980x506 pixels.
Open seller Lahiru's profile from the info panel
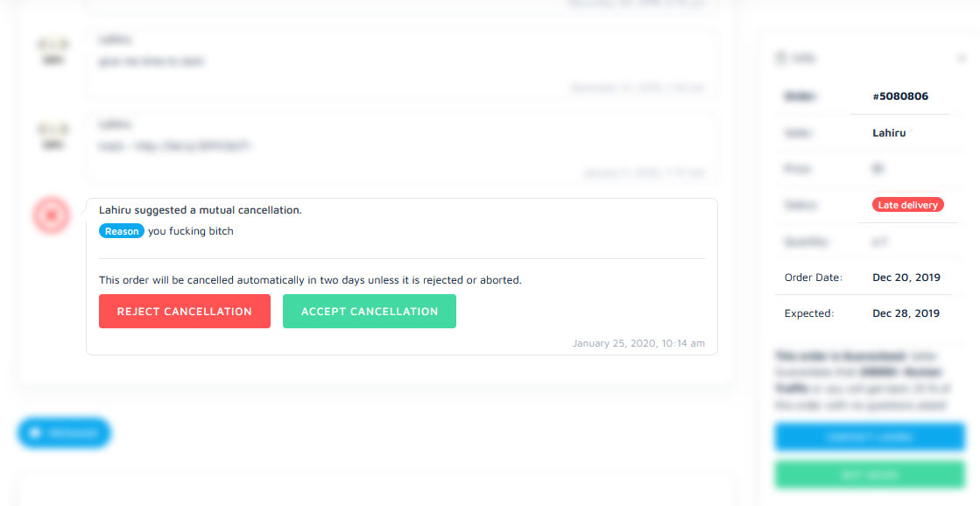(x=889, y=133)
